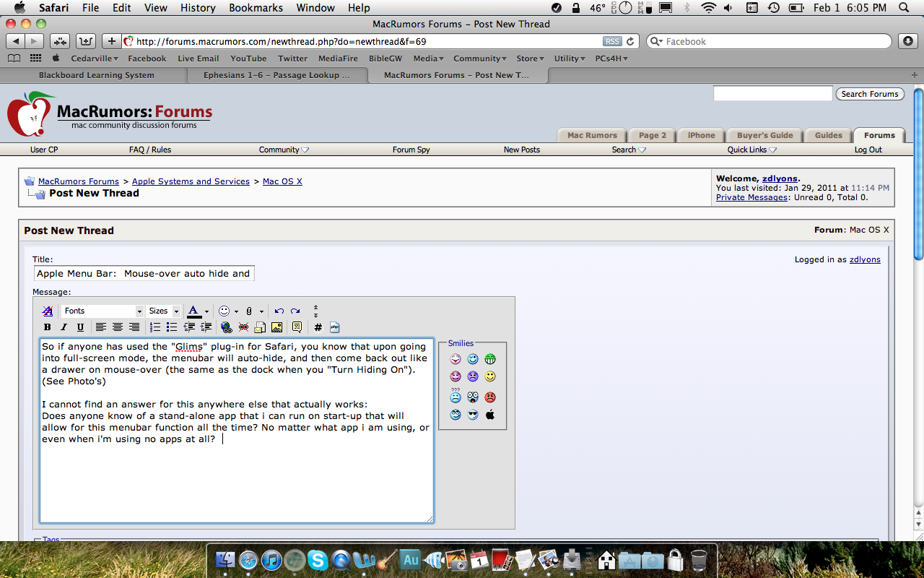Open the Community dropdown in forum navbar

click(284, 150)
